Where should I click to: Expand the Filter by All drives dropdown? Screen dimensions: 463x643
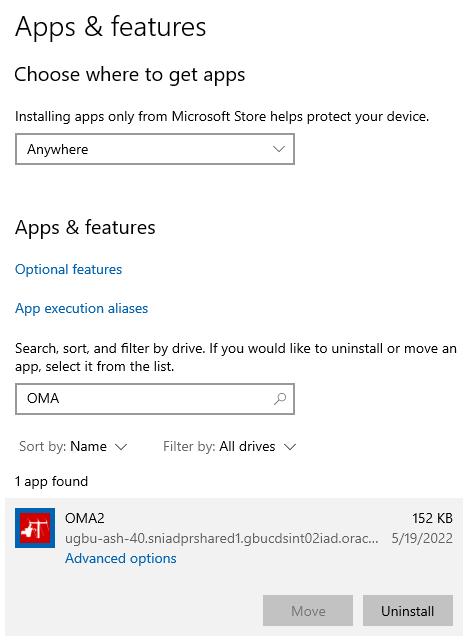[229, 446]
